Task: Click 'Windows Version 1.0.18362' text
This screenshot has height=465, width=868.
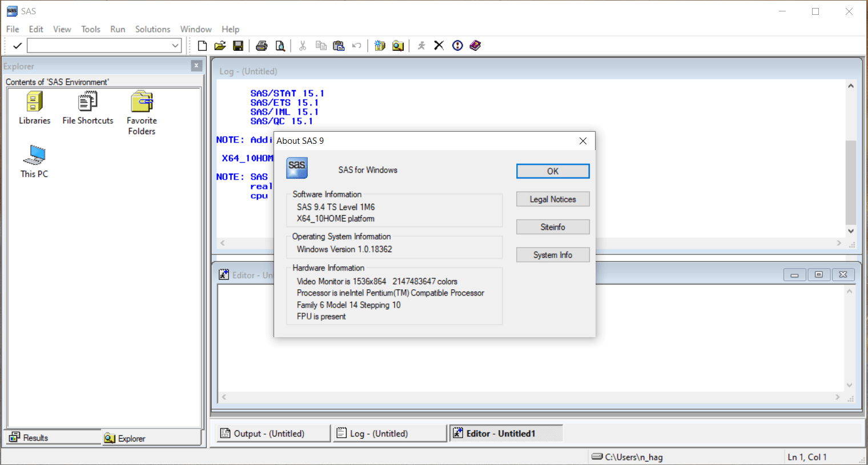Action: pyautogui.click(x=344, y=249)
